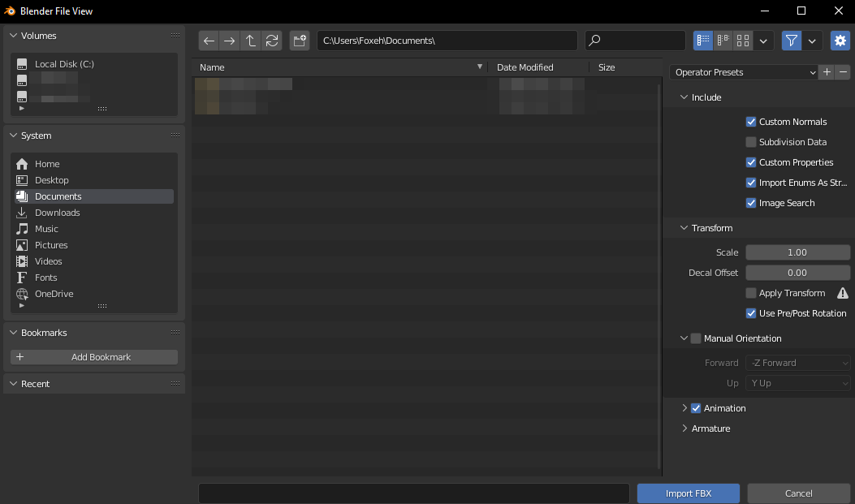The height and width of the screenshot is (504, 855).
Task: Disable Custom Normals
Action: pos(751,122)
